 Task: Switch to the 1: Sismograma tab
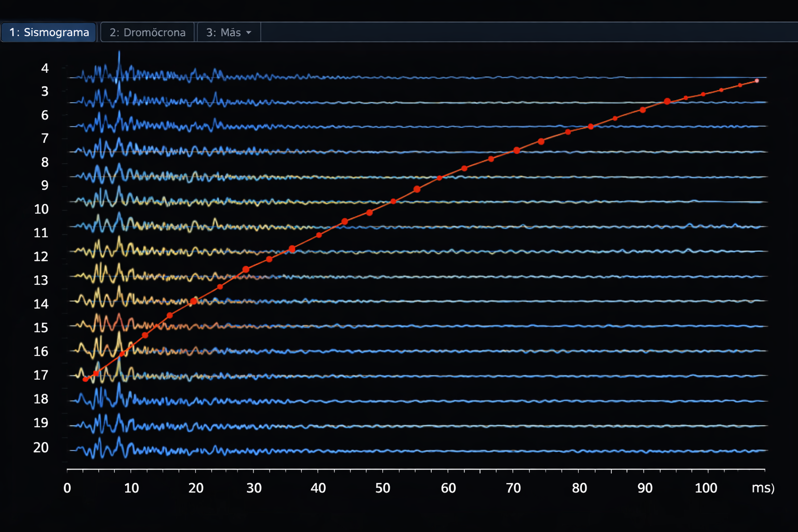pos(49,32)
